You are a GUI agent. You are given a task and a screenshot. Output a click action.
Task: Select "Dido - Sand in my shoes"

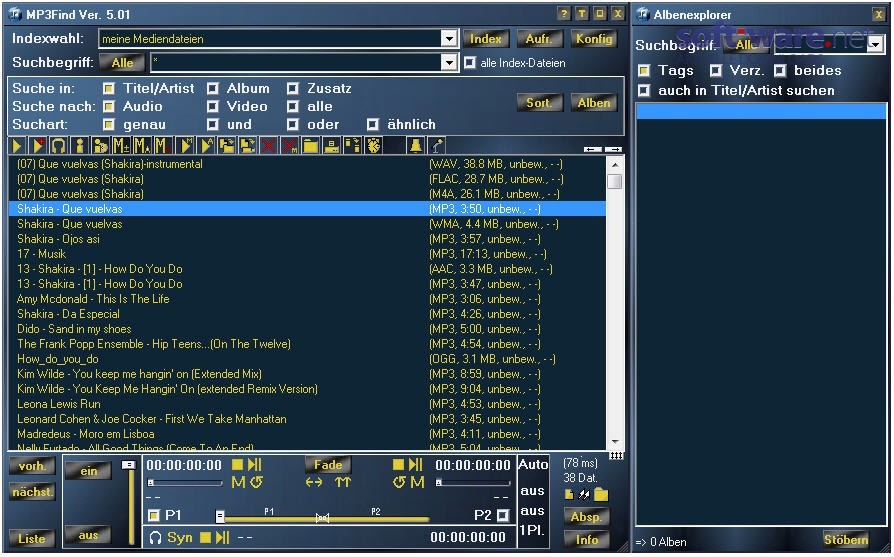[307, 329]
